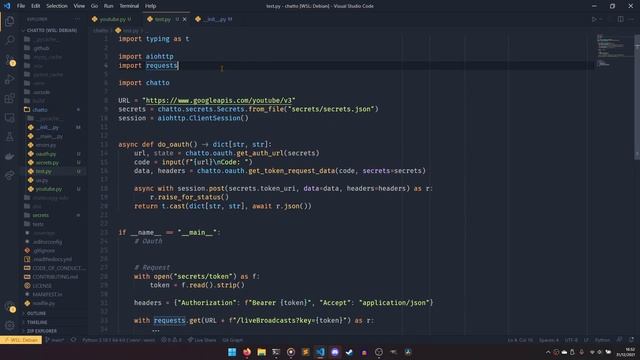Click the notifications bell in status bar

tap(631, 340)
